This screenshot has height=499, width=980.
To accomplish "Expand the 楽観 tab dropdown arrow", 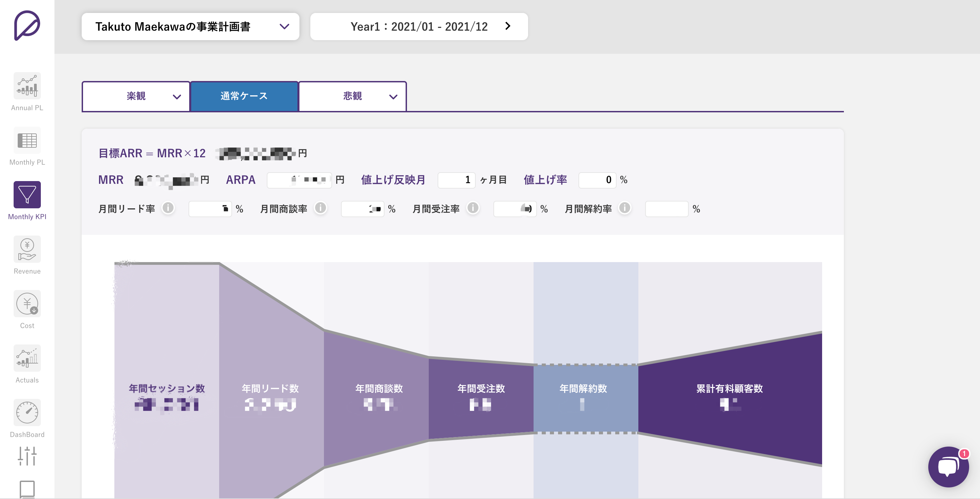I will click(177, 97).
